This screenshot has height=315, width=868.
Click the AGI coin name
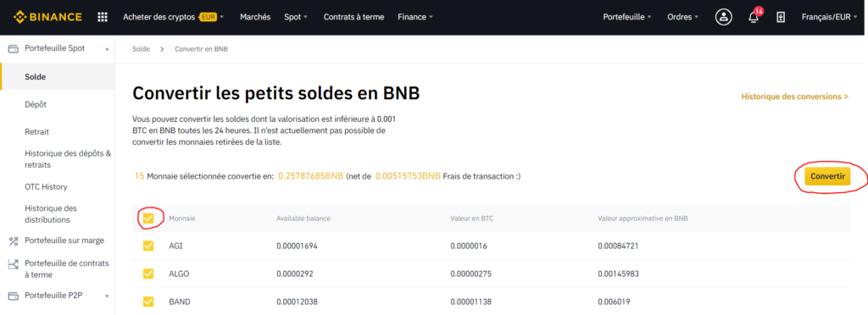[x=175, y=246]
